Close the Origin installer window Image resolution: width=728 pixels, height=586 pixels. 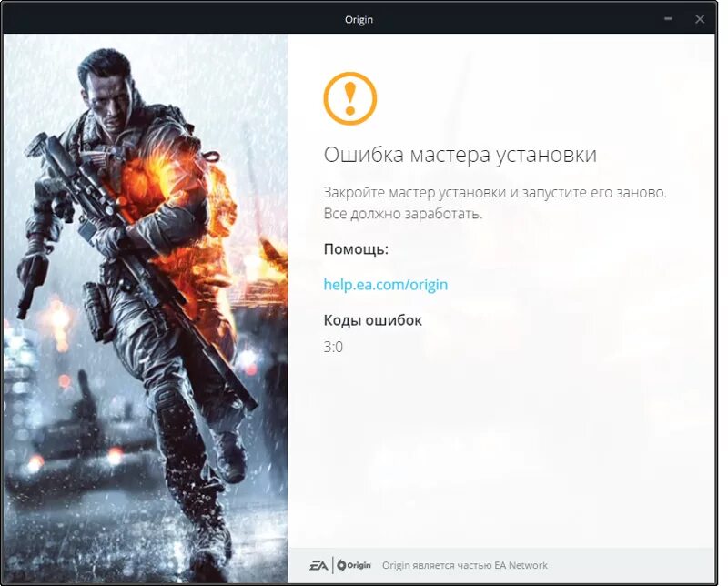pos(699,19)
